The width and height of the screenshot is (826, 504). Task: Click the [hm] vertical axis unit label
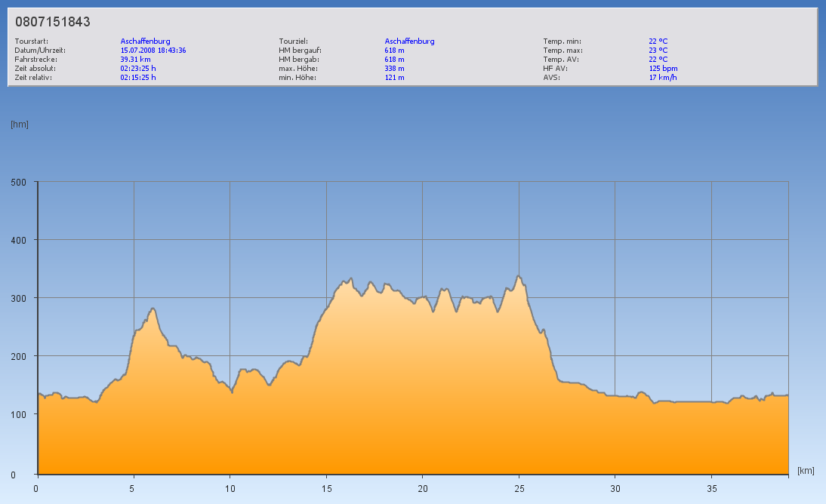coord(19,124)
